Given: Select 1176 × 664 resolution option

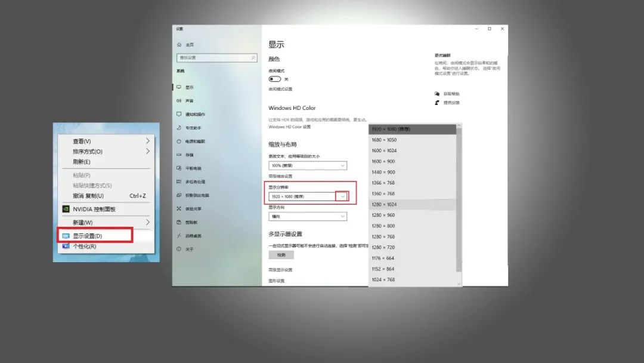Looking at the screenshot, I should [x=413, y=258].
